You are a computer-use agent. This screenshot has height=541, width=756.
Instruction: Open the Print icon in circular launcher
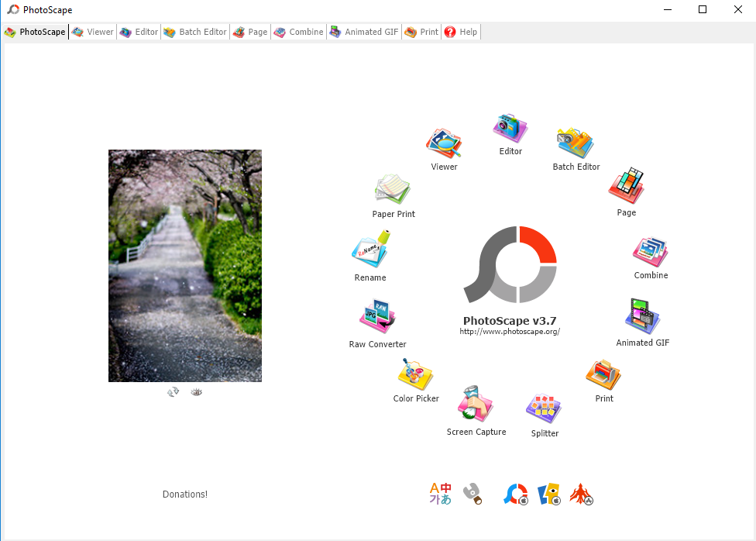[603, 374]
